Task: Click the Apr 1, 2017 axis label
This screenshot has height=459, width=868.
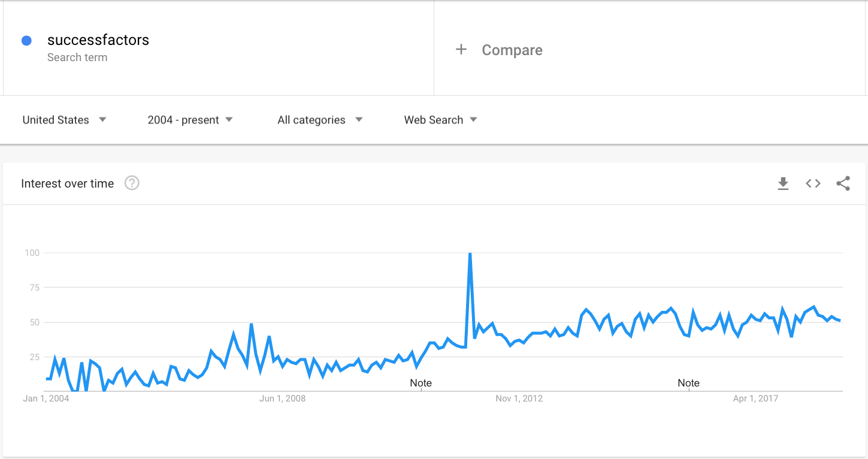Action: pos(756,398)
